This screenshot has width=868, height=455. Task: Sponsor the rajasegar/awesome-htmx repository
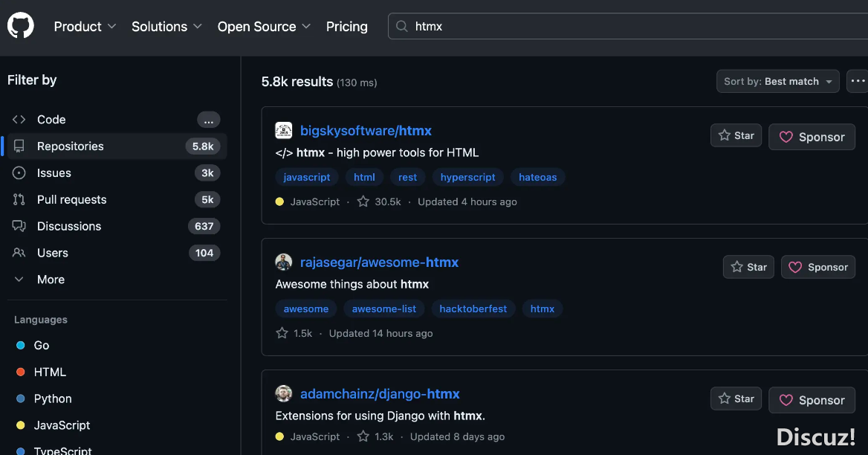(x=818, y=267)
